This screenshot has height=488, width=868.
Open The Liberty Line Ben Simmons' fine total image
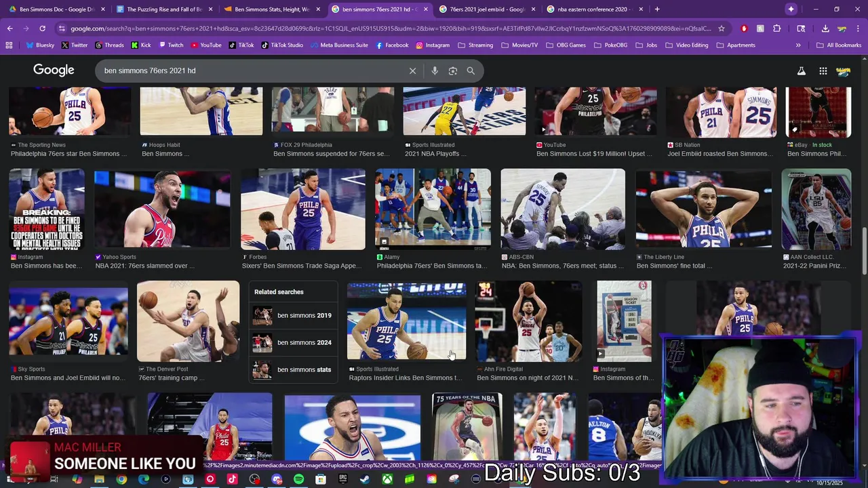pyautogui.click(x=703, y=209)
